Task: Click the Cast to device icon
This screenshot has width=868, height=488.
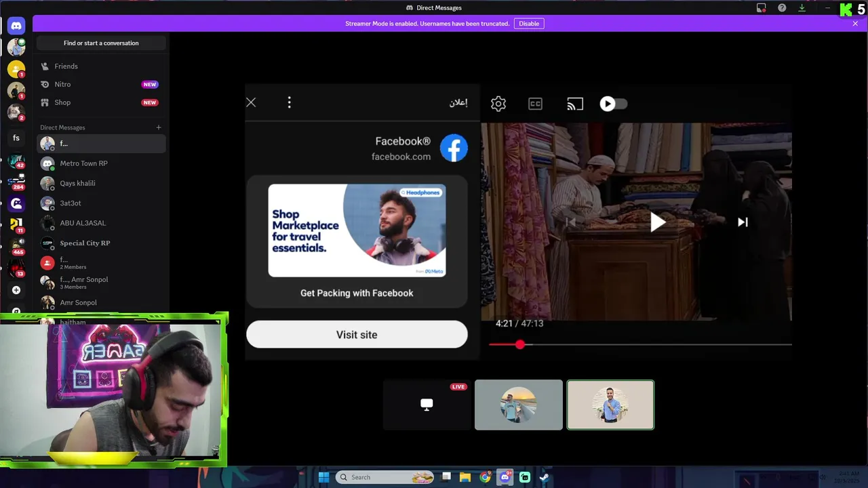Action: (x=575, y=104)
